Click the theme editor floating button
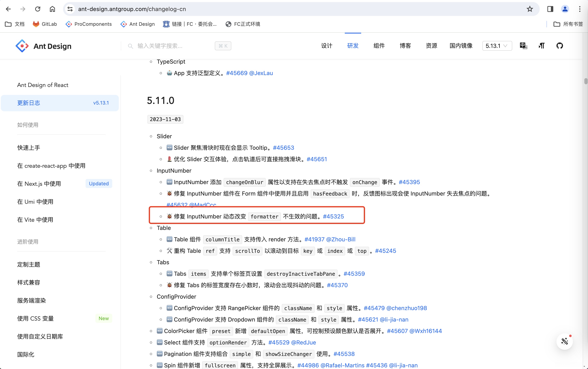 (x=564, y=341)
